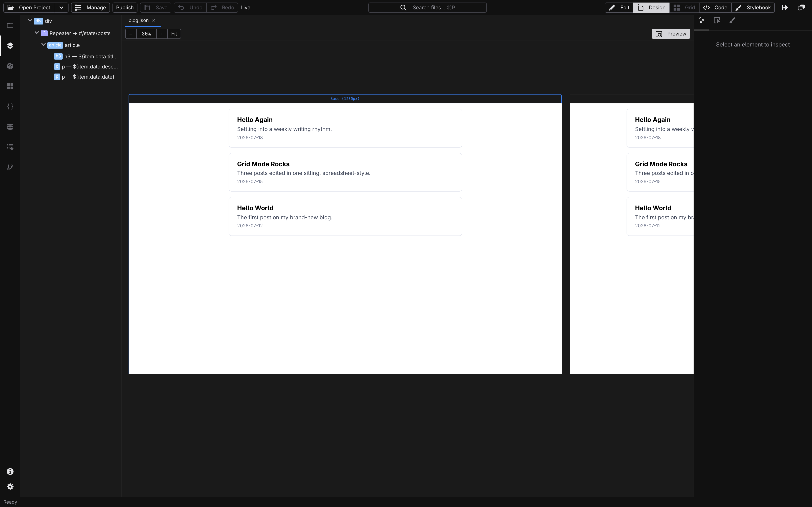This screenshot has width=812, height=507.
Task: Click the Preview button
Action: point(671,34)
